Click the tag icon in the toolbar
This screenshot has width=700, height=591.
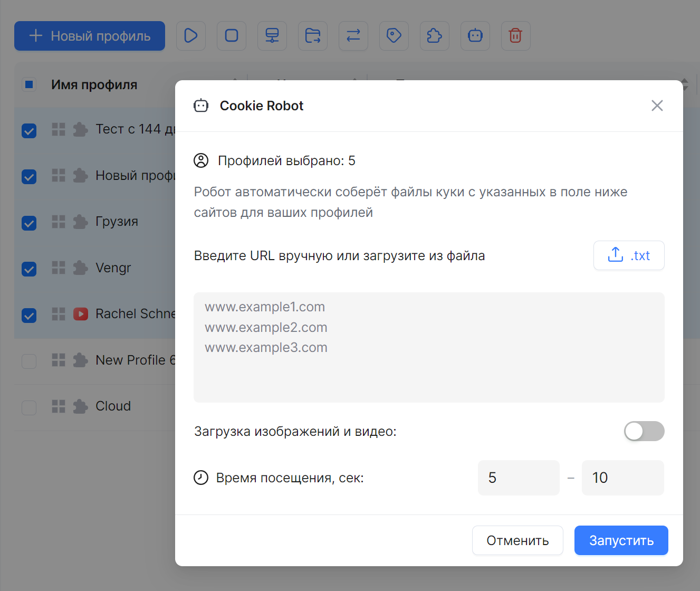(394, 36)
